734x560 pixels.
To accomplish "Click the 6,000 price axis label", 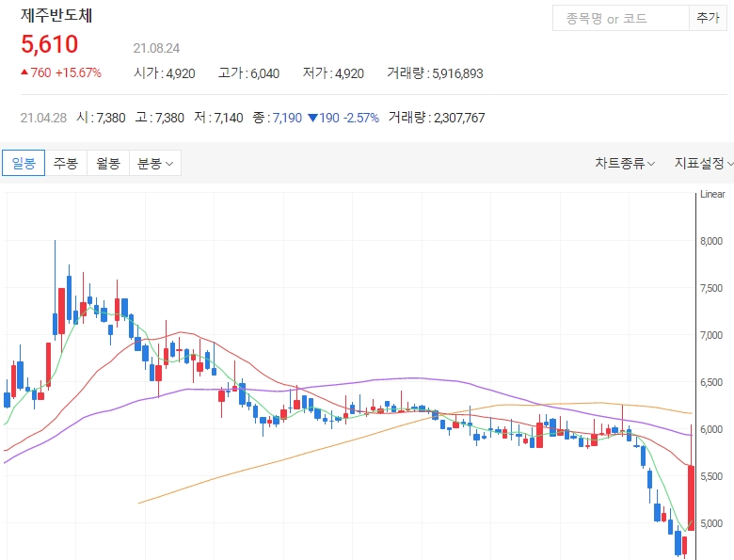I will [x=711, y=429].
